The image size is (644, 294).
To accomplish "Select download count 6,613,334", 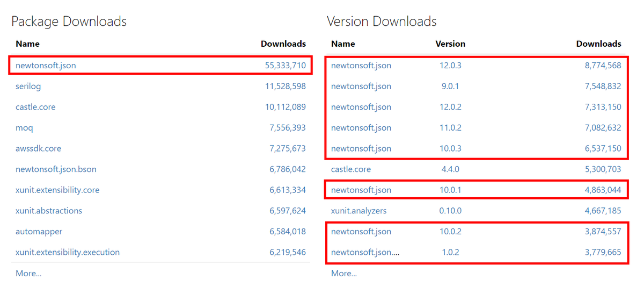I will [288, 190].
